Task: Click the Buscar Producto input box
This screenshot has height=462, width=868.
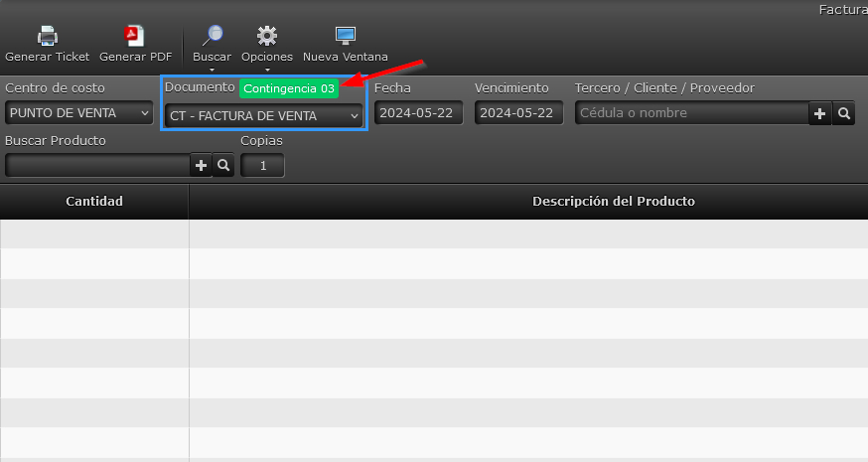Action: pyautogui.click(x=97, y=166)
